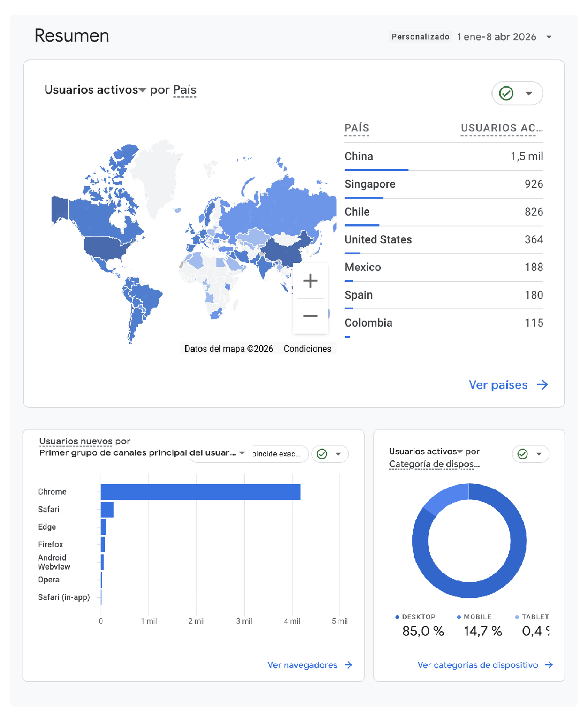Open the date range dropdown

(549, 37)
